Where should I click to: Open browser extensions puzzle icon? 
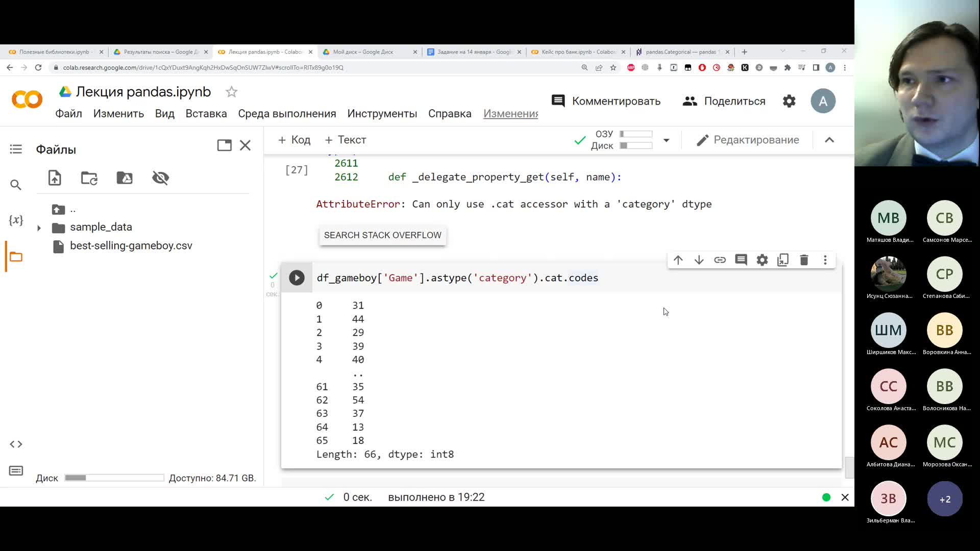point(788,67)
